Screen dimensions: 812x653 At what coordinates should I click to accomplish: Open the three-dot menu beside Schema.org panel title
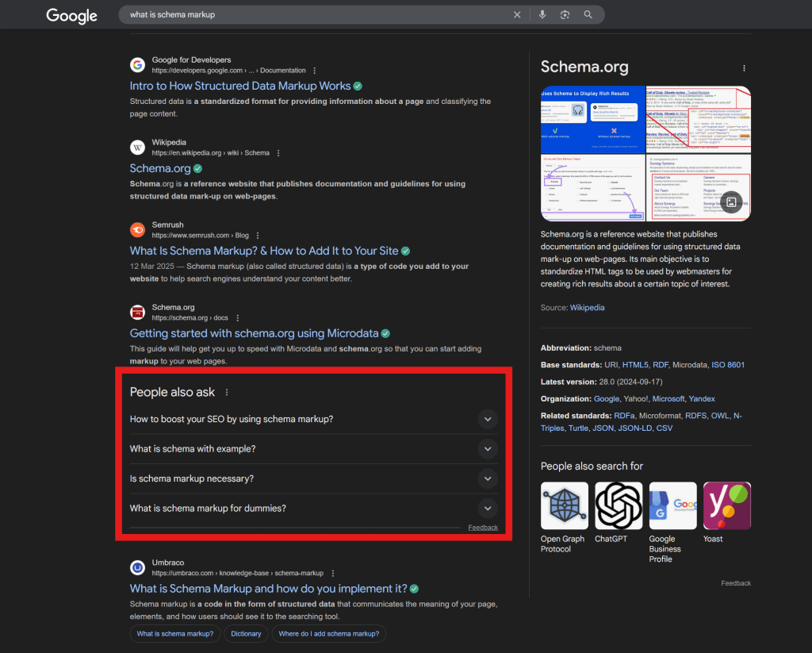744,68
